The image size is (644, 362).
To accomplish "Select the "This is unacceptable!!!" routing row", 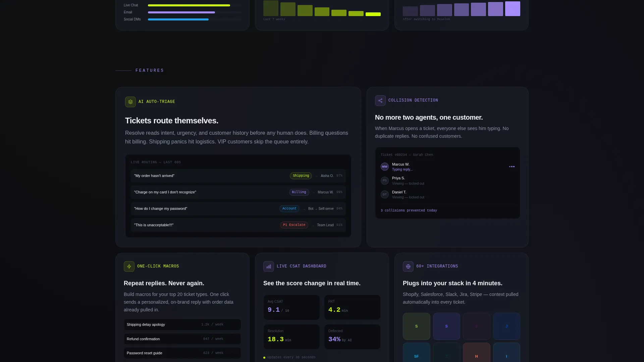I will pyautogui.click(x=238, y=225).
